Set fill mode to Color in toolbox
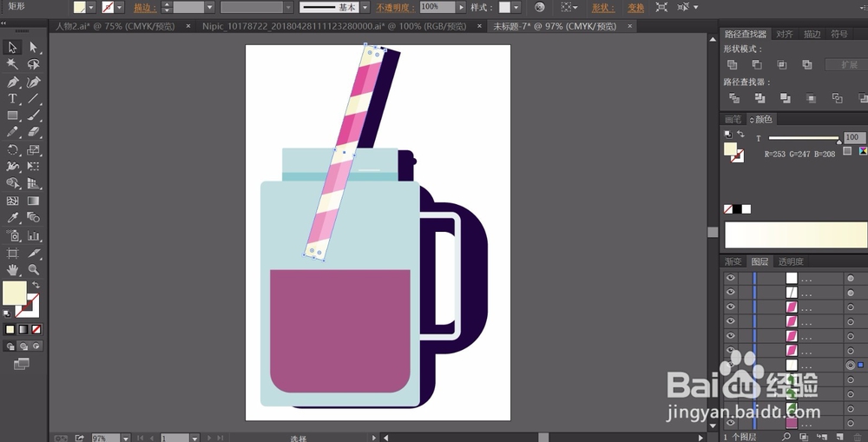The image size is (868, 442). 10,330
